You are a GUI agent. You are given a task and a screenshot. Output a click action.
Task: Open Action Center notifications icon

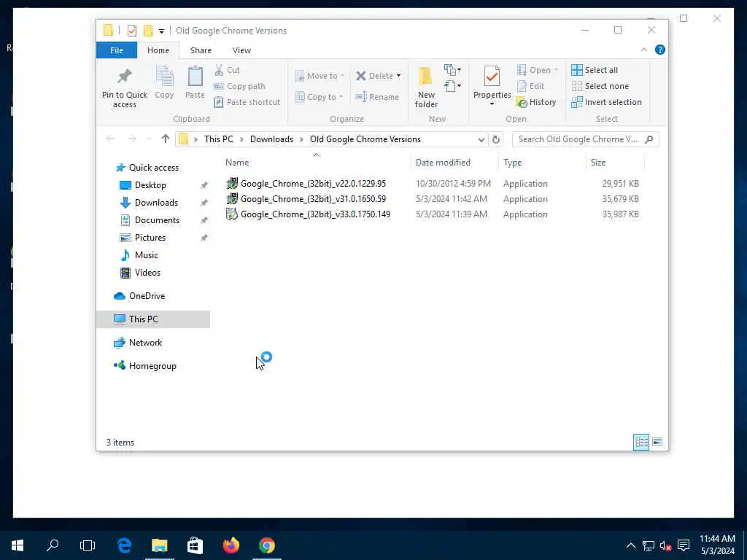click(x=684, y=545)
